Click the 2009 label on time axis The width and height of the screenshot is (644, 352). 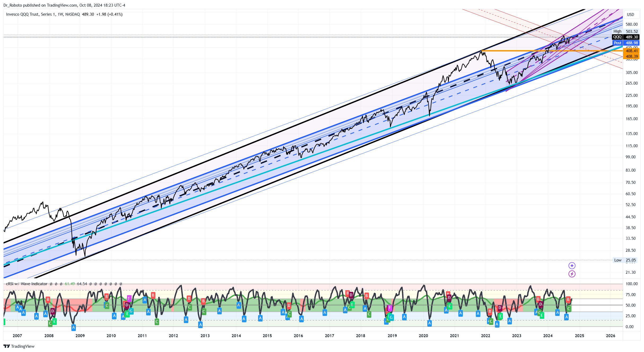tap(80, 336)
